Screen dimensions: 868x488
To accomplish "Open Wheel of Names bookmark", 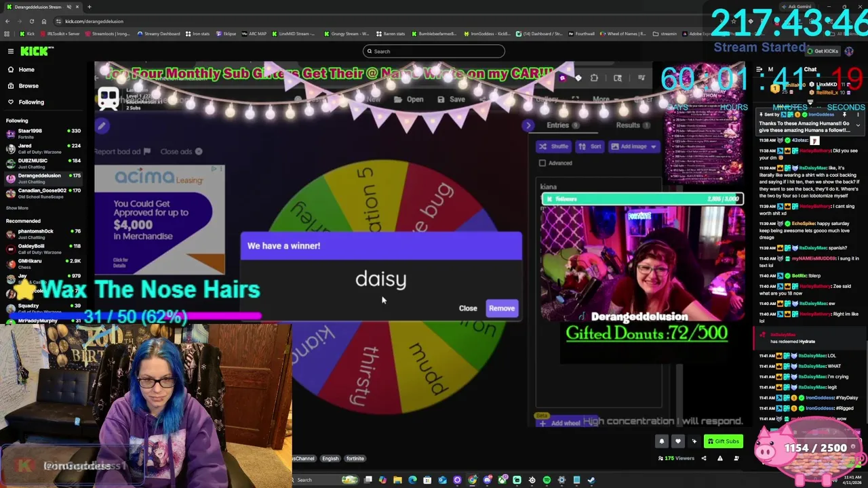I will [x=623, y=34].
